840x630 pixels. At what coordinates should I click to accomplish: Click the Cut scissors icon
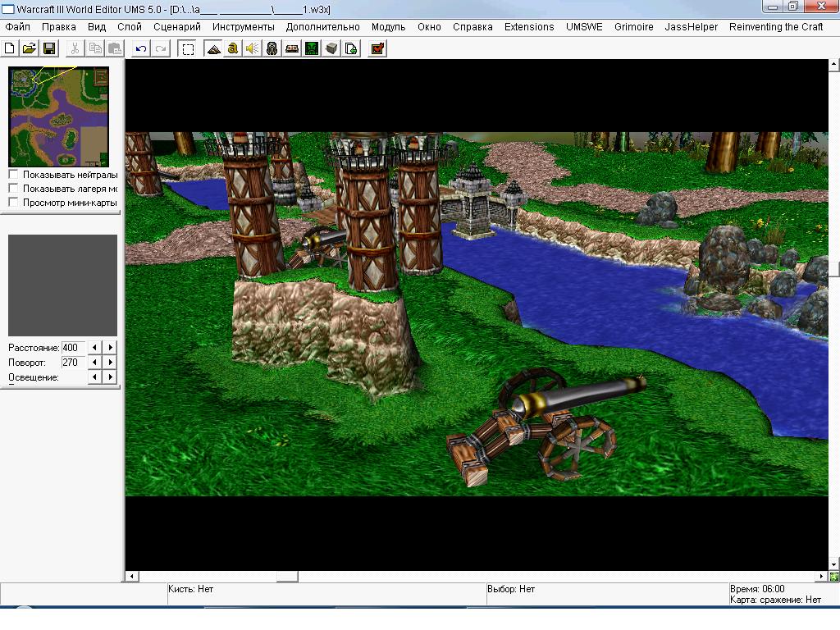(75, 48)
